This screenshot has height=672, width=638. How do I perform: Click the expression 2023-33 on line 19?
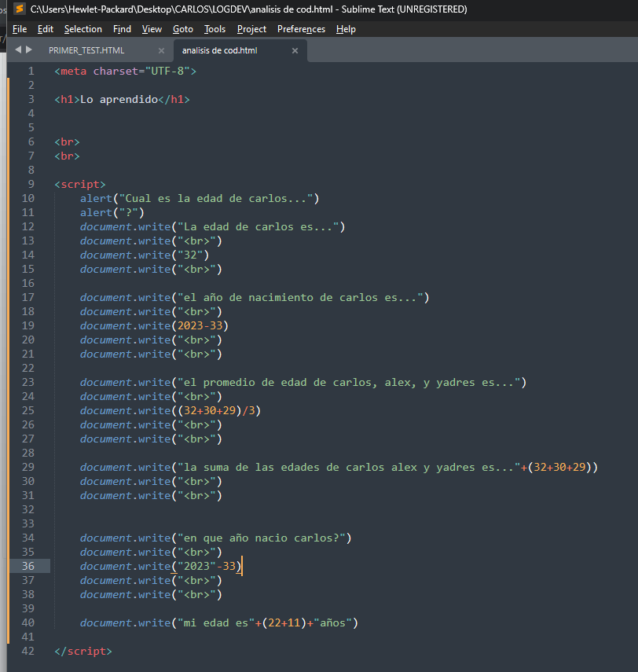point(200,325)
